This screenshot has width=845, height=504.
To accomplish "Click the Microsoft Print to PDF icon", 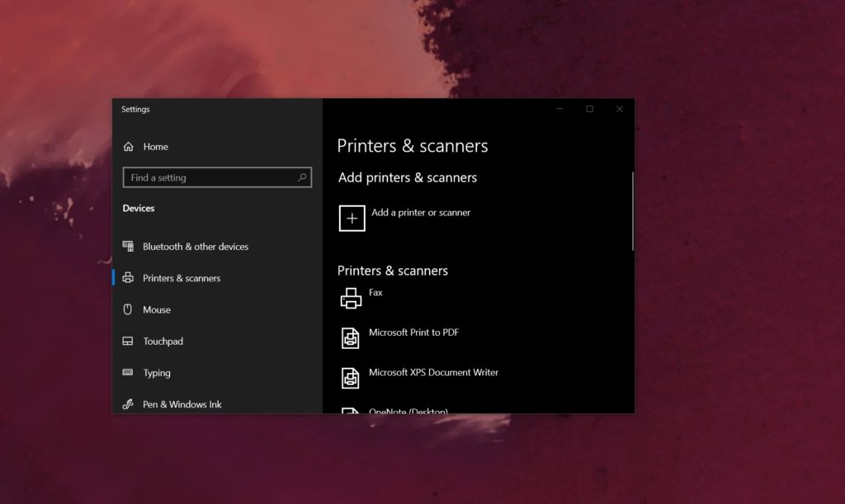I will click(x=350, y=337).
